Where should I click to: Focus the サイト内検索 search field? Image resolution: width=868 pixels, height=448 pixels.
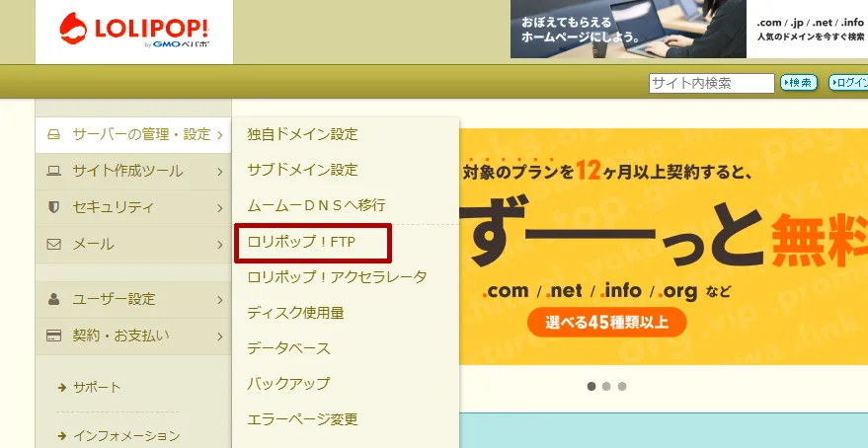[711, 84]
